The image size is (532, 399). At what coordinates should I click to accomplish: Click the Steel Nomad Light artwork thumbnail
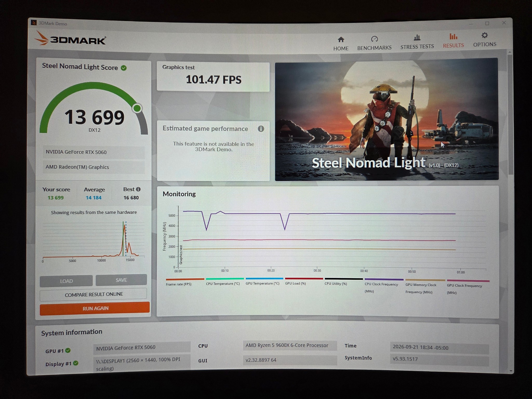point(387,119)
